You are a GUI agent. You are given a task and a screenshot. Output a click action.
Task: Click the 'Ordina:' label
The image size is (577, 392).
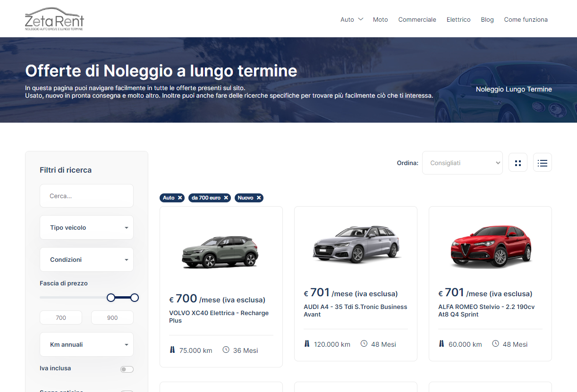(x=407, y=163)
